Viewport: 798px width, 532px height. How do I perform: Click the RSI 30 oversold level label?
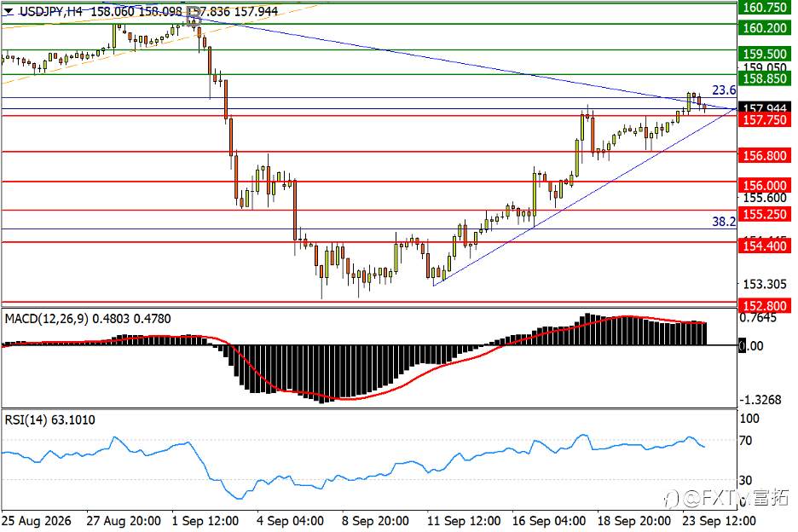point(745,480)
